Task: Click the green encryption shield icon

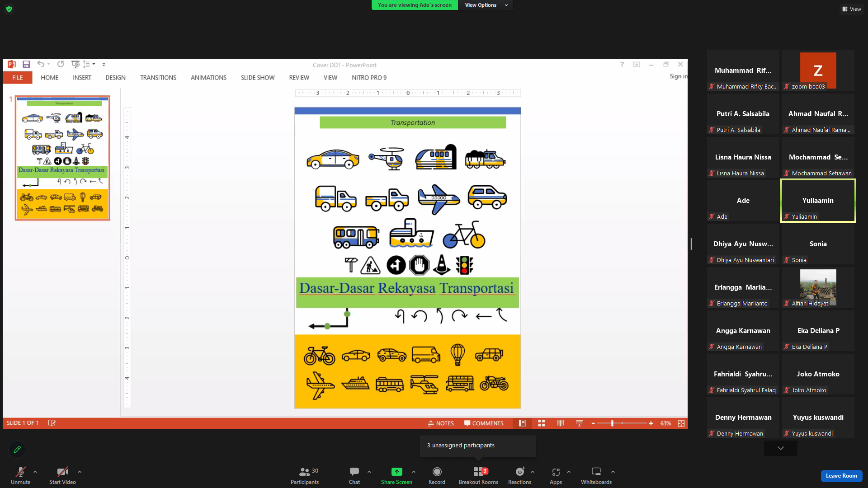Action: pos(9,9)
